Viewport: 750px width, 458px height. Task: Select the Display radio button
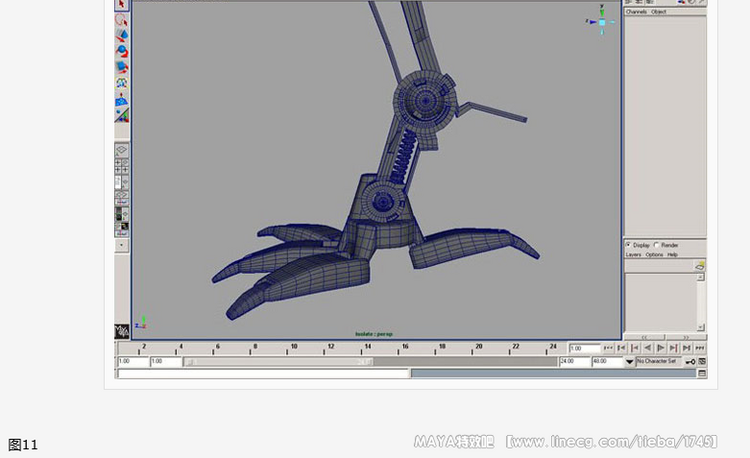tap(629, 245)
